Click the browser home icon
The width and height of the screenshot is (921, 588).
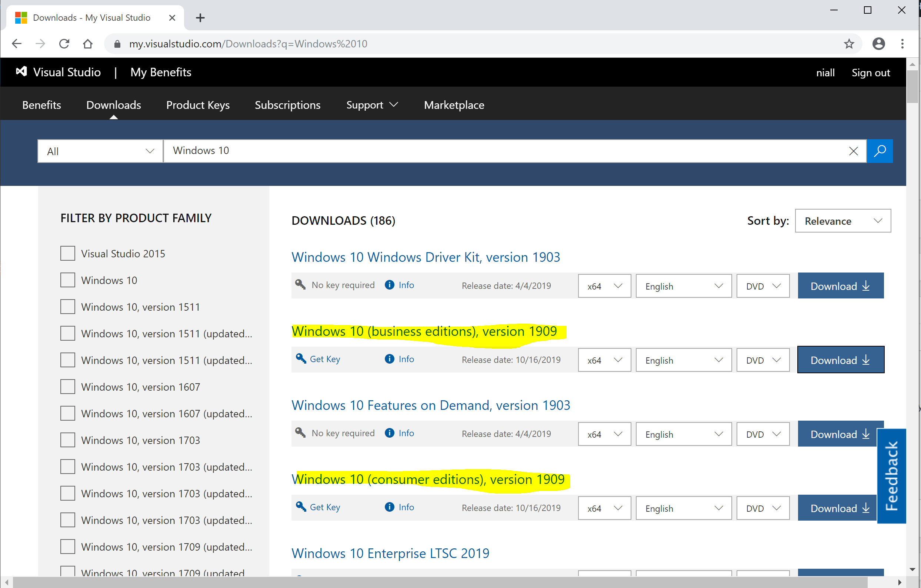click(88, 44)
